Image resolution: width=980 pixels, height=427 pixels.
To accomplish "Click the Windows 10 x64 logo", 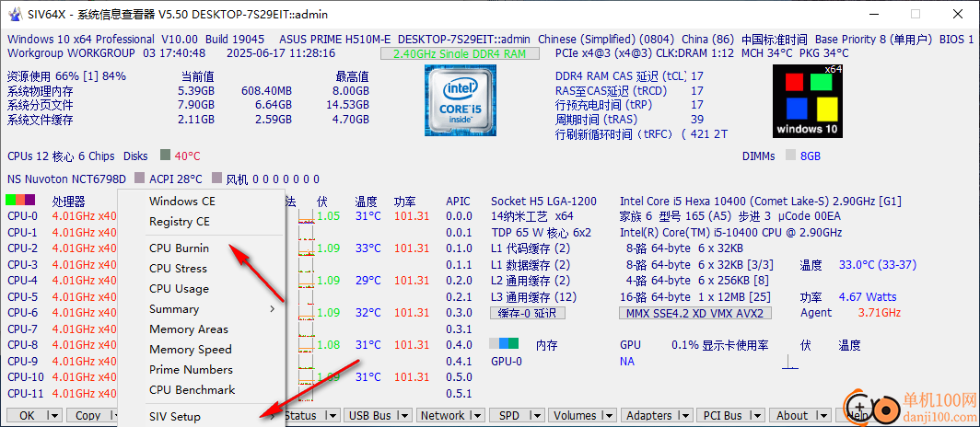I will [x=808, y=100].
